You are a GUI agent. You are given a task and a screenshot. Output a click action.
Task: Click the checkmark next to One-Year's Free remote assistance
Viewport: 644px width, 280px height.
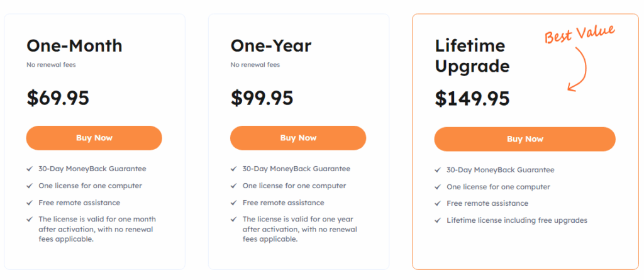coord(234,203)
